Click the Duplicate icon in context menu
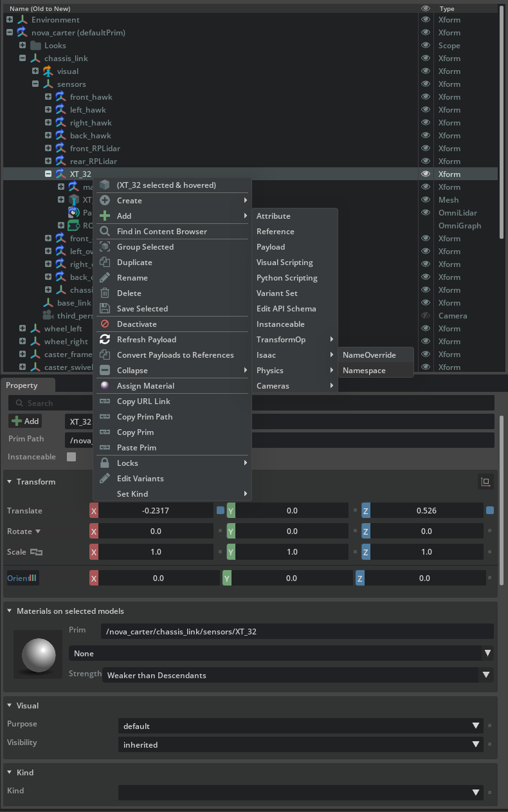Image resolution: width=508 pixels, height=812 pixels. coord(105,263)
